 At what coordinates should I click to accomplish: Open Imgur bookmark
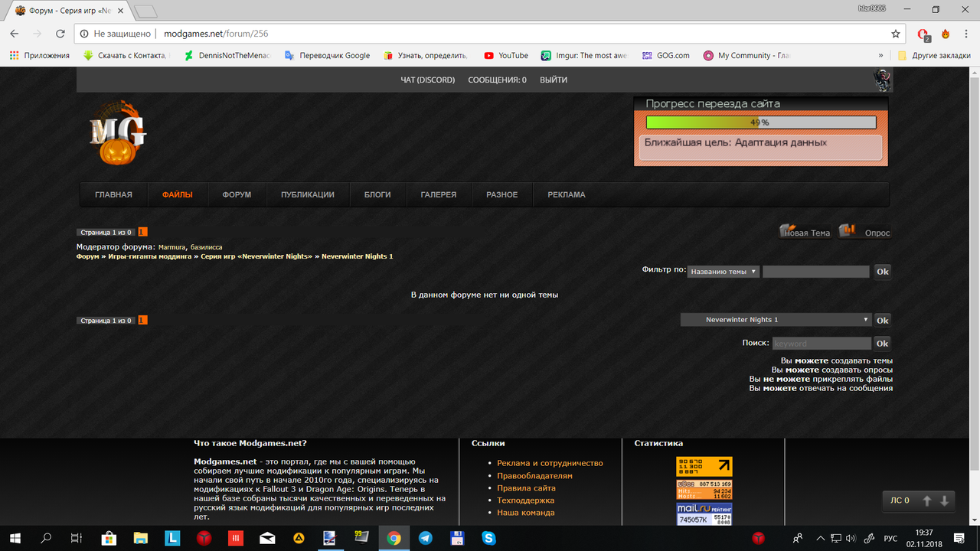click(x=584, y=55)
